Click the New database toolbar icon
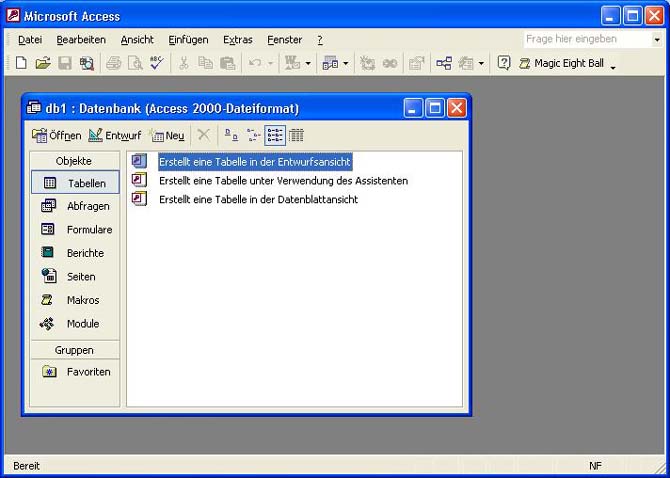 21,63
